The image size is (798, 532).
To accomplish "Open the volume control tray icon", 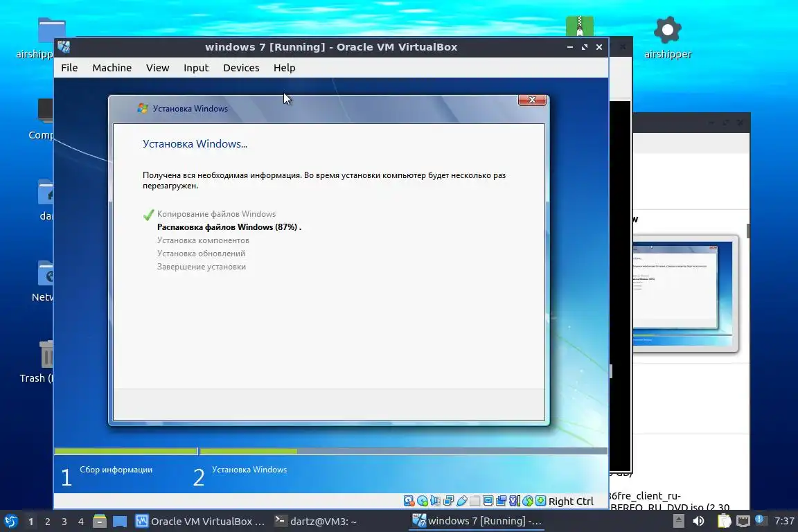I will (699, 521).
